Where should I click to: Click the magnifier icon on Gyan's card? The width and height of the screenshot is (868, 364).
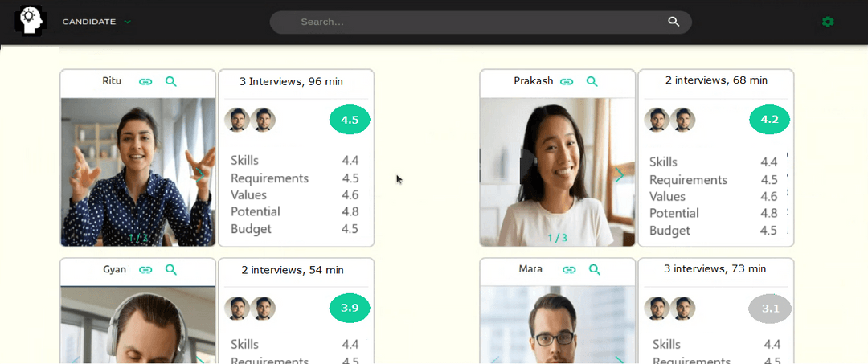[x=171, y=270]
